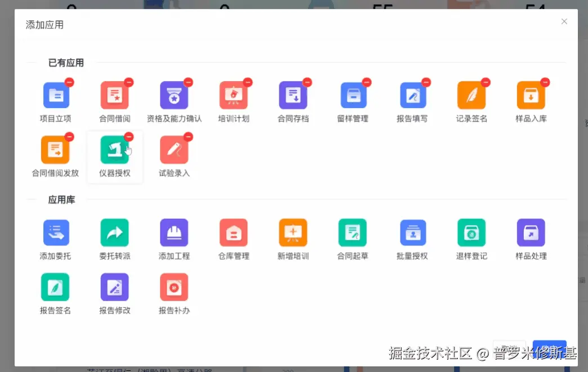Click the 委托转派 transfer icon
This screenshot has width=588, height=372.
(114, 232)
